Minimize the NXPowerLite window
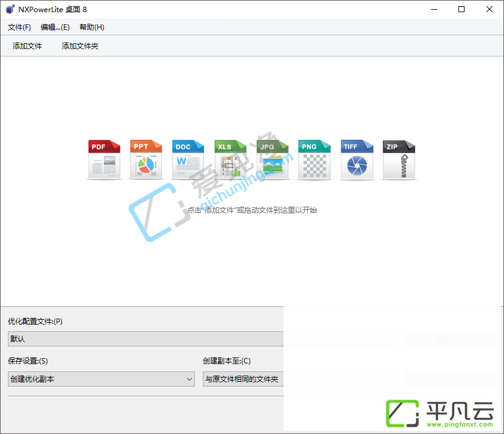504x434 pixels. [434, 9]
